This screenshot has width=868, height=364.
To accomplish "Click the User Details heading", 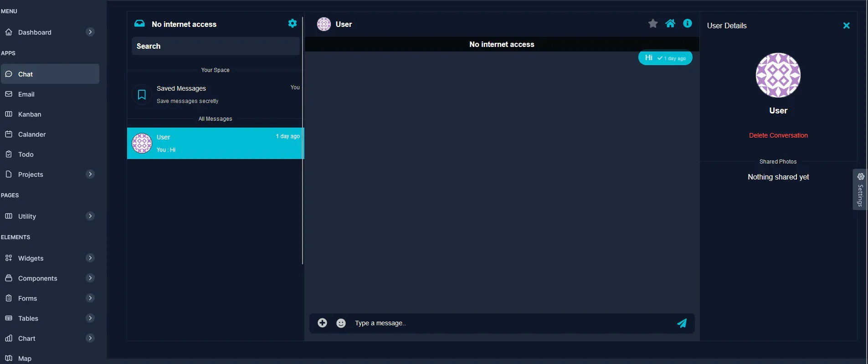I will [x=727, y=26].
